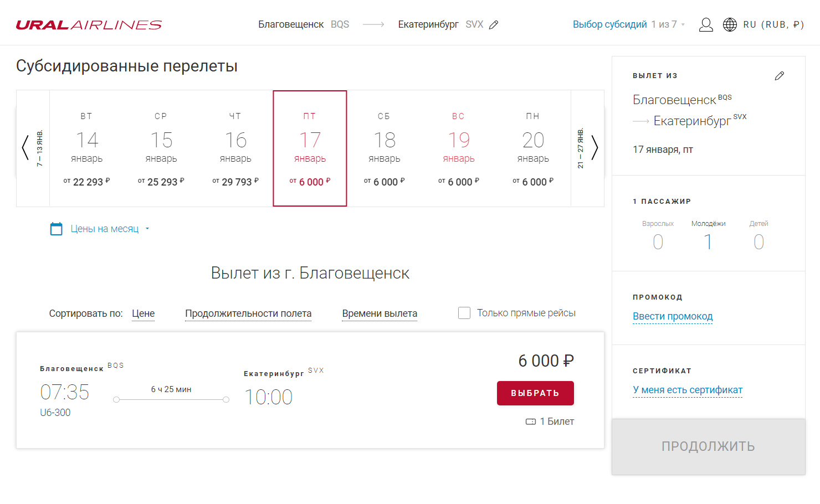Click flight duration 6 ч 25 мин
820x504 pixels.
(171, 389)
